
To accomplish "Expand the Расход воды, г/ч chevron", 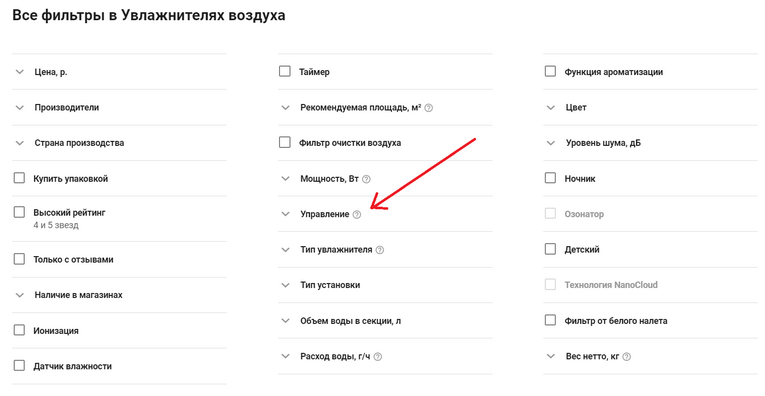I will click(x=285, y=356).
